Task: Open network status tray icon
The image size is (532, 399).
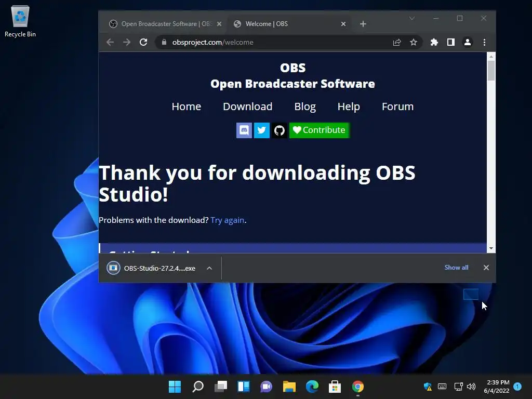Action: pyautogui.click(x=458, y=387)
